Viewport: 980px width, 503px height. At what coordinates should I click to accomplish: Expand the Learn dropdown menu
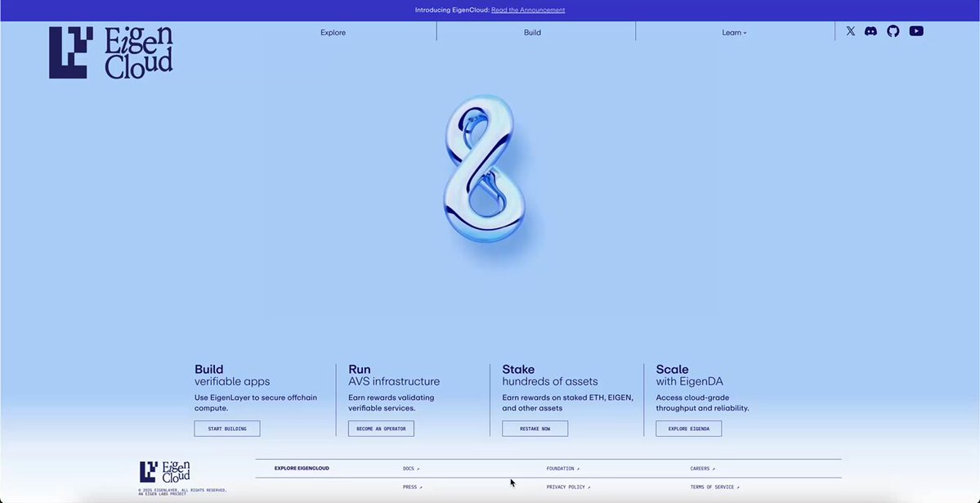[734, 33]
